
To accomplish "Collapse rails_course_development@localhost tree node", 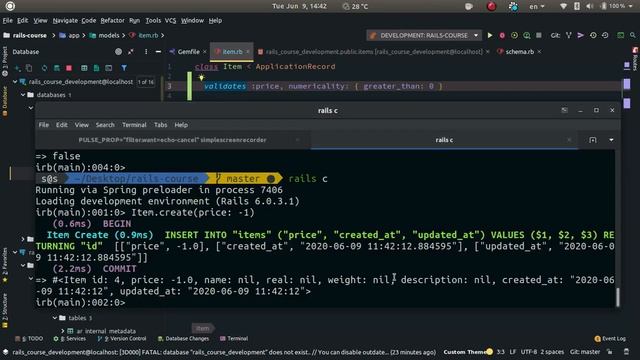I will coord(15,82).
